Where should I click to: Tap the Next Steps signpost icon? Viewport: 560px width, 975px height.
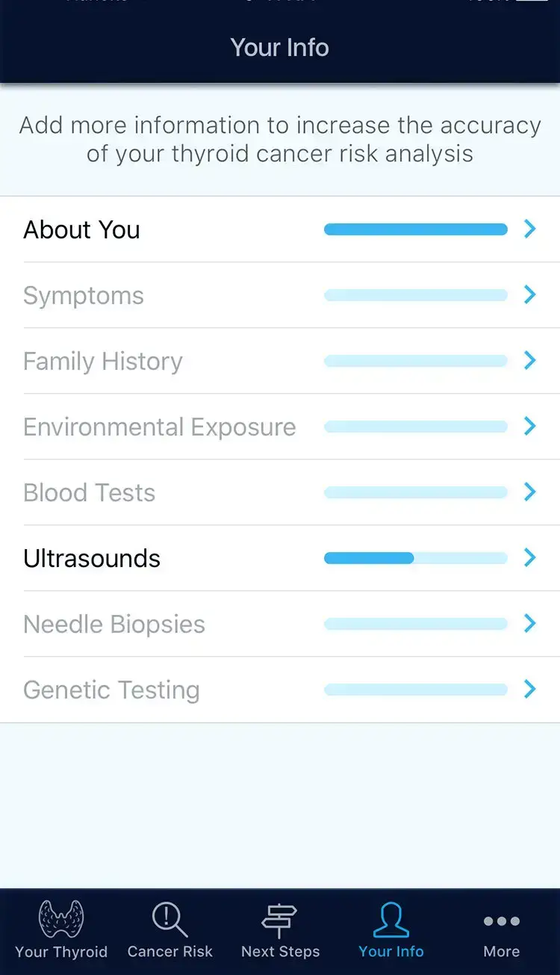tap(279, 919)
